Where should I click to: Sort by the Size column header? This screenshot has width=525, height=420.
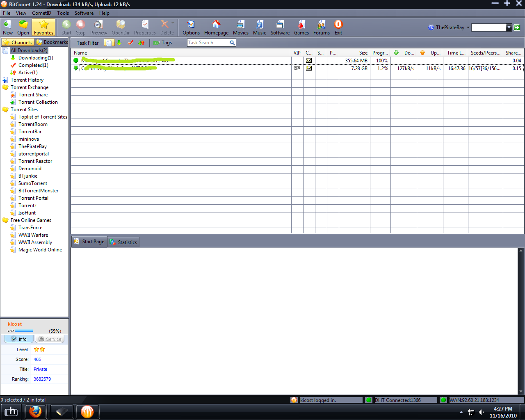(354, 53)
